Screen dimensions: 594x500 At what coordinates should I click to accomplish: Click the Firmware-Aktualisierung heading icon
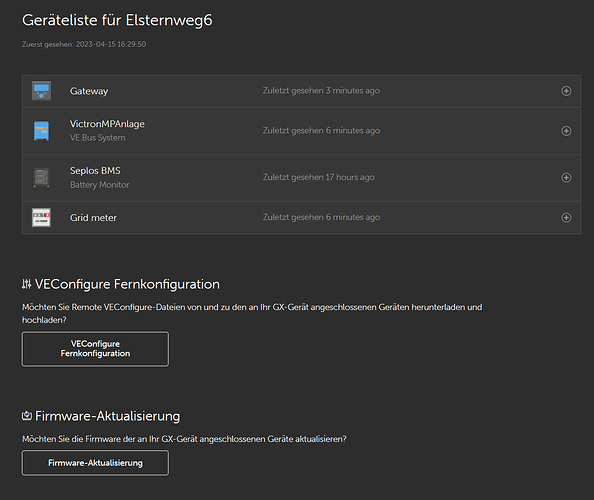pos(27,416)
